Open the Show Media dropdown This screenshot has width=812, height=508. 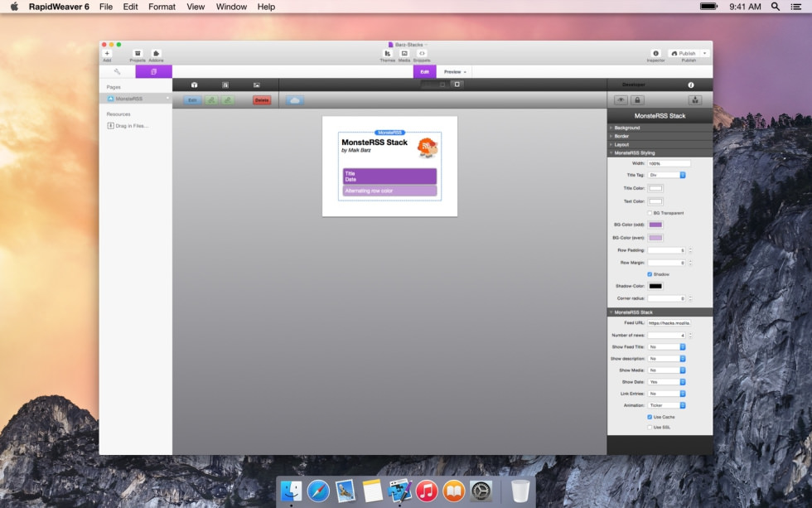(x=666, y=370)
